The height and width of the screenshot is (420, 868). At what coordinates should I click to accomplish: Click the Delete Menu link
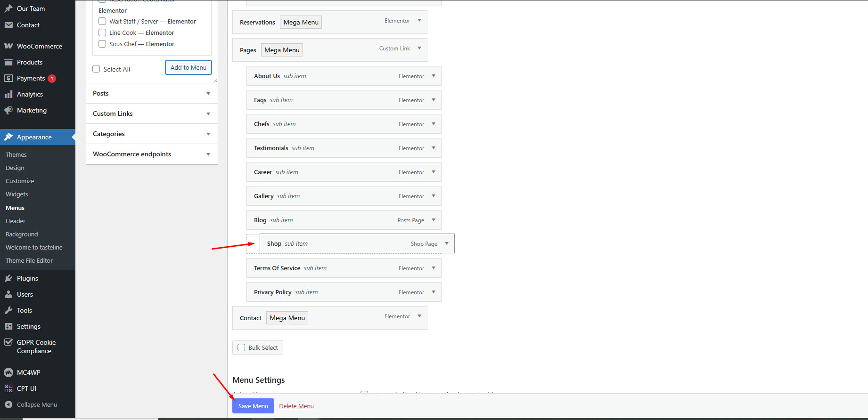(296, 406)
